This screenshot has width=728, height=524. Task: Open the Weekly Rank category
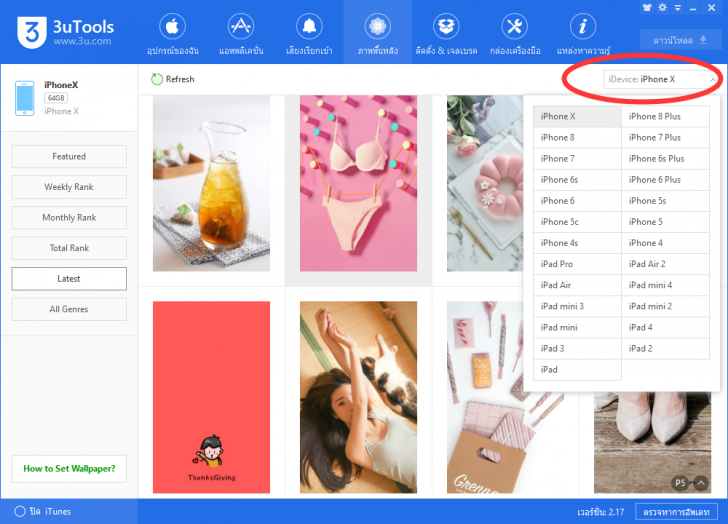69,187
